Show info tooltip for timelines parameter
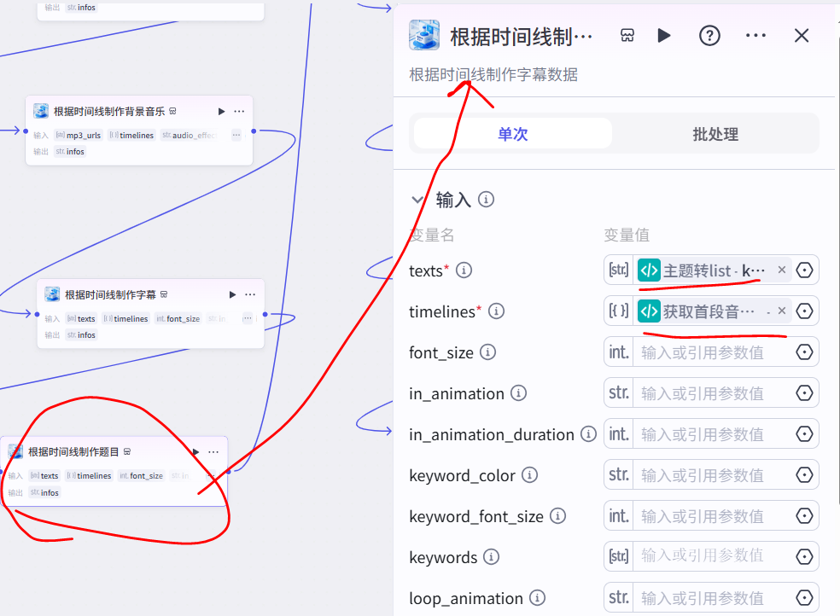This screenshot has width=840, height=616. click(x=496, y=311)
